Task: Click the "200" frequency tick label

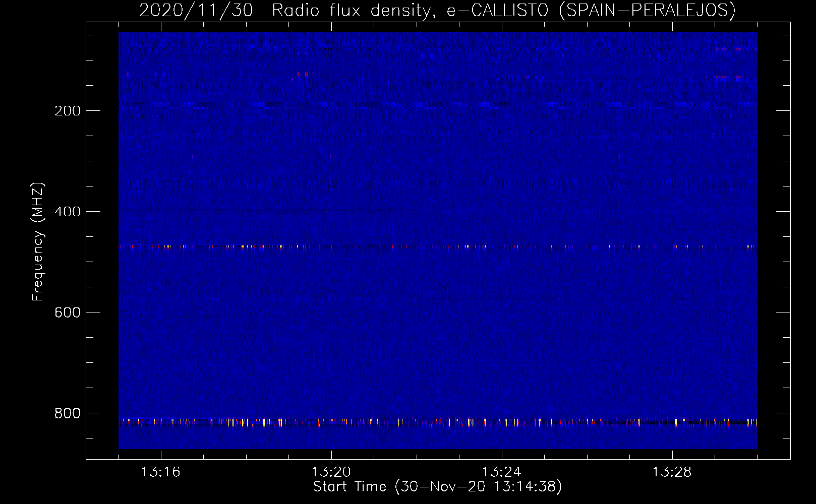Action: tap(68, 111)
